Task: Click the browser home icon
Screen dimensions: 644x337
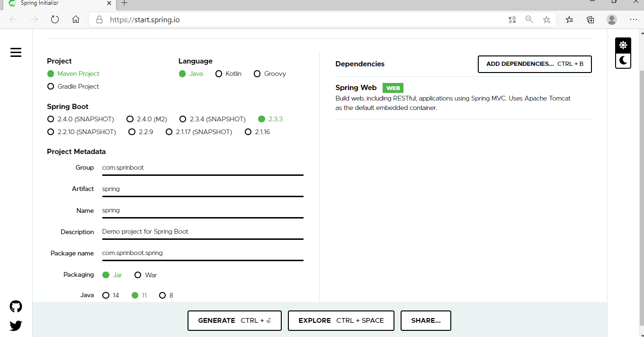Action: (76, 19)
